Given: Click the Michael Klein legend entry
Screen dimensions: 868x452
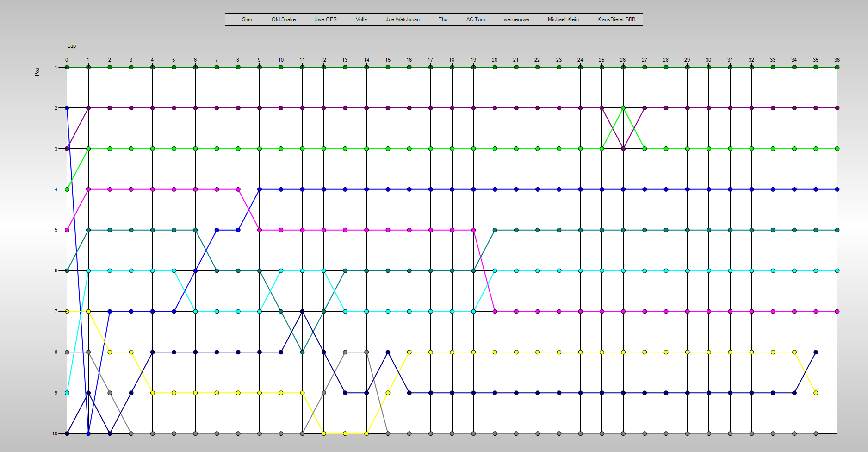Looking at the screenshot, I should pos(557,19).
